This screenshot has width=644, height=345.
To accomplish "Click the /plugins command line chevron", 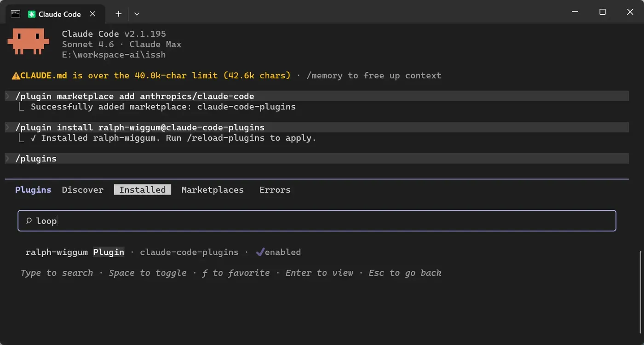I will 8,159.
